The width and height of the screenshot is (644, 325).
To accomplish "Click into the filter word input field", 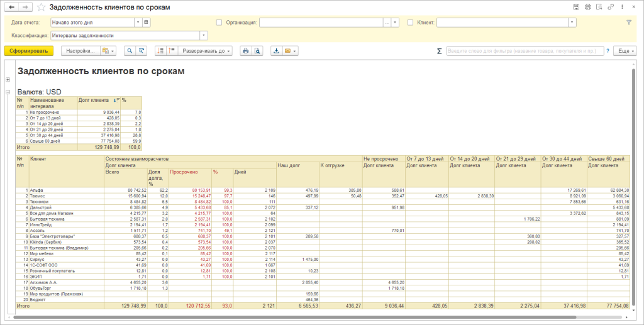I will click(x=525, y=51).
